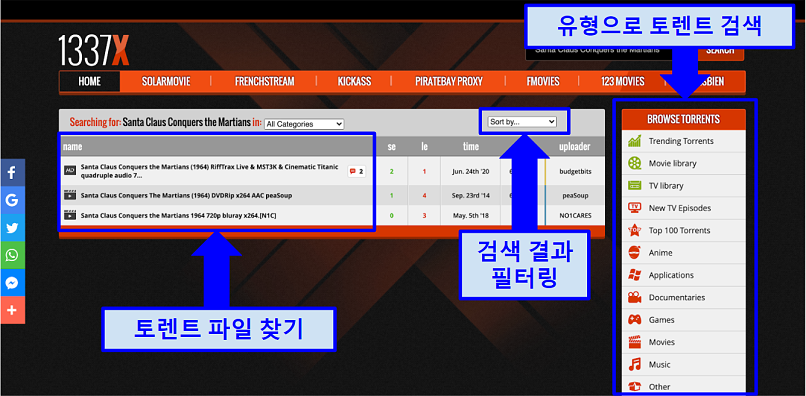Click the TV library icon
806x396 pixels.
coord(634,186)
